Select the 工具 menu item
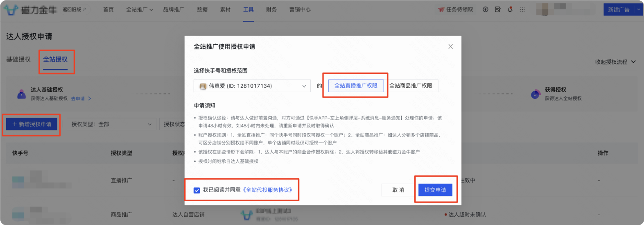The image size is (644, 225). 248,9
